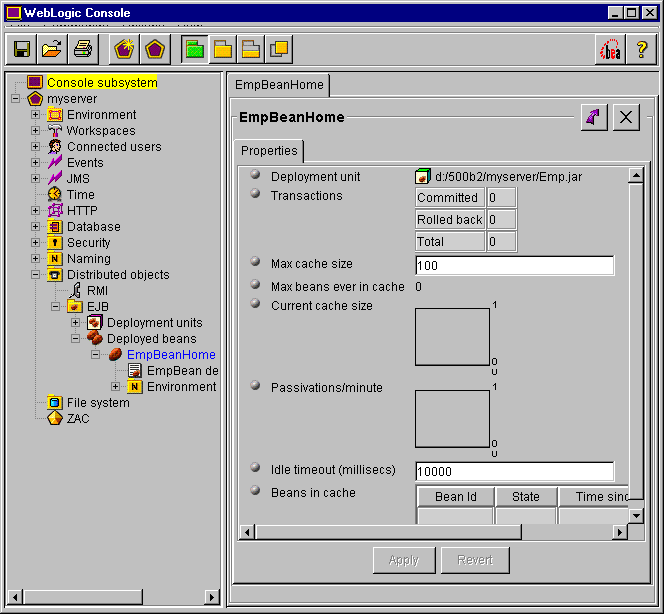
Task: Click the Database icon in tree
Action: (x=55, y=227)
